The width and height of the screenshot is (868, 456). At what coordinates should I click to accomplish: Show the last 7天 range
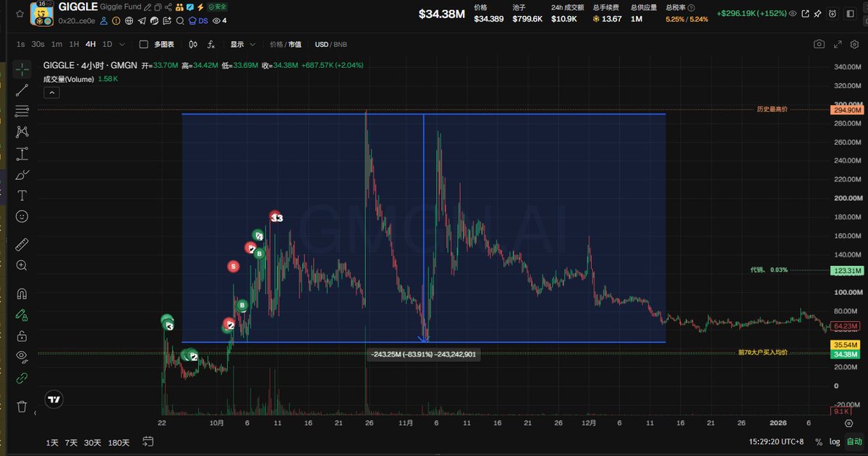71,442
